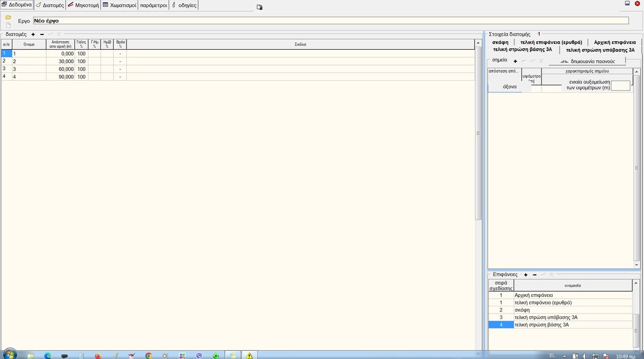Click the Windows Start button
This screenshot has height=359, width=644.
(x=10, y=354)
